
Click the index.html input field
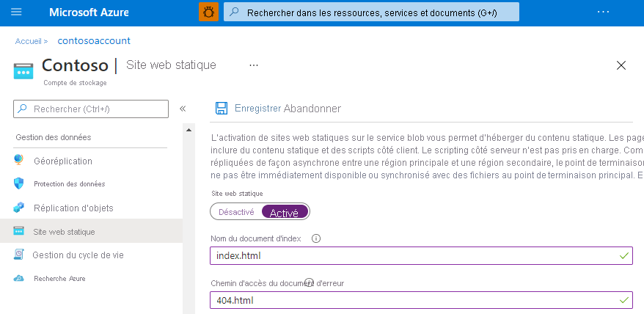(421, 255)
